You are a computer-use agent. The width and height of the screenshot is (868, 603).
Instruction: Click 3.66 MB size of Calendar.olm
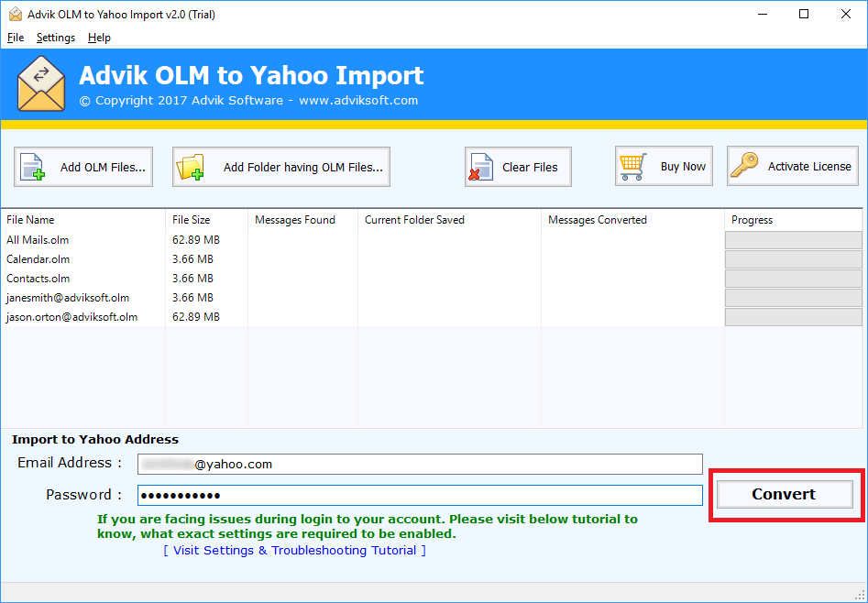(x=192, y=259)
